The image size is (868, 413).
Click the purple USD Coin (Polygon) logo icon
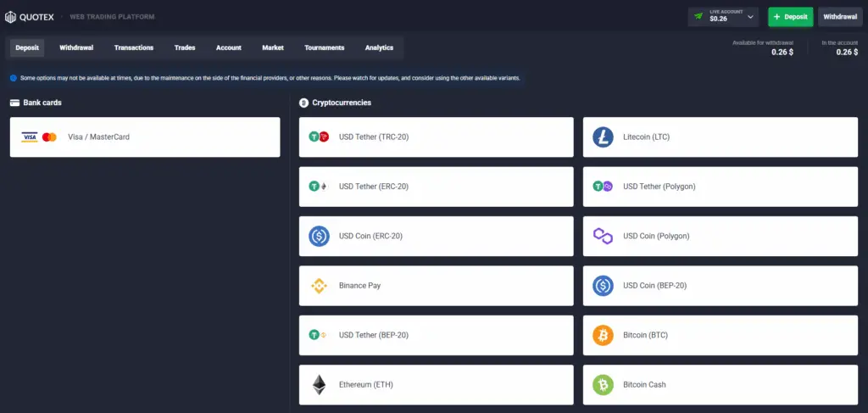pos(603,236)
